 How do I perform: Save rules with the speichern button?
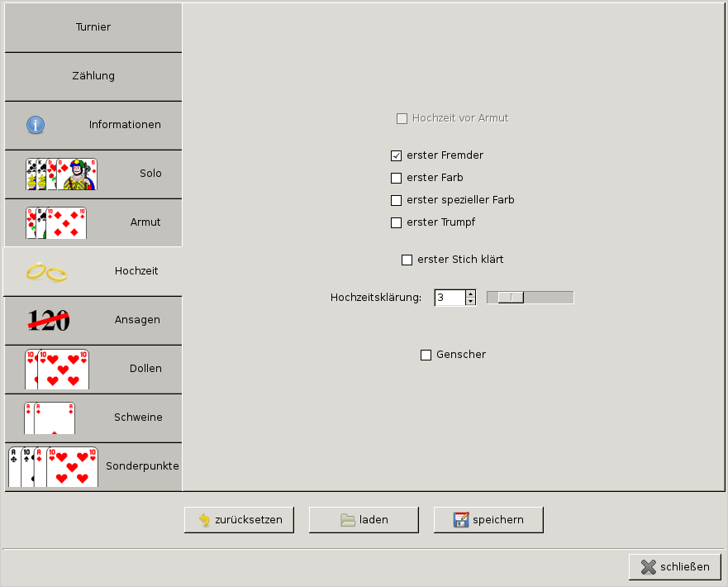[488, 520]
